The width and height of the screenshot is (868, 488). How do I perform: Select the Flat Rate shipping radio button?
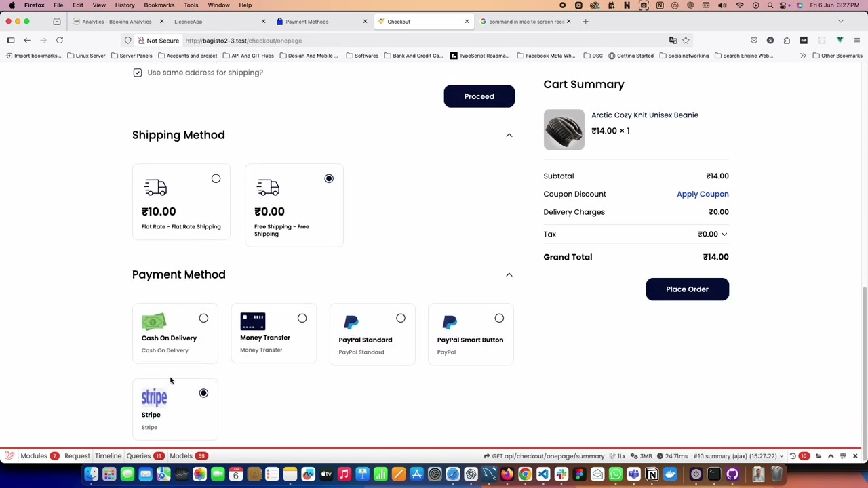coord(216,179)
